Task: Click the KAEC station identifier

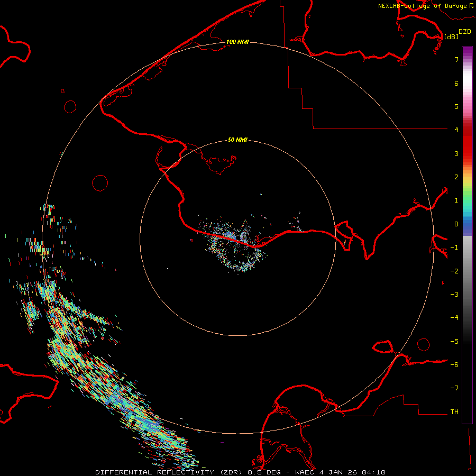Action: coord(305,472)
